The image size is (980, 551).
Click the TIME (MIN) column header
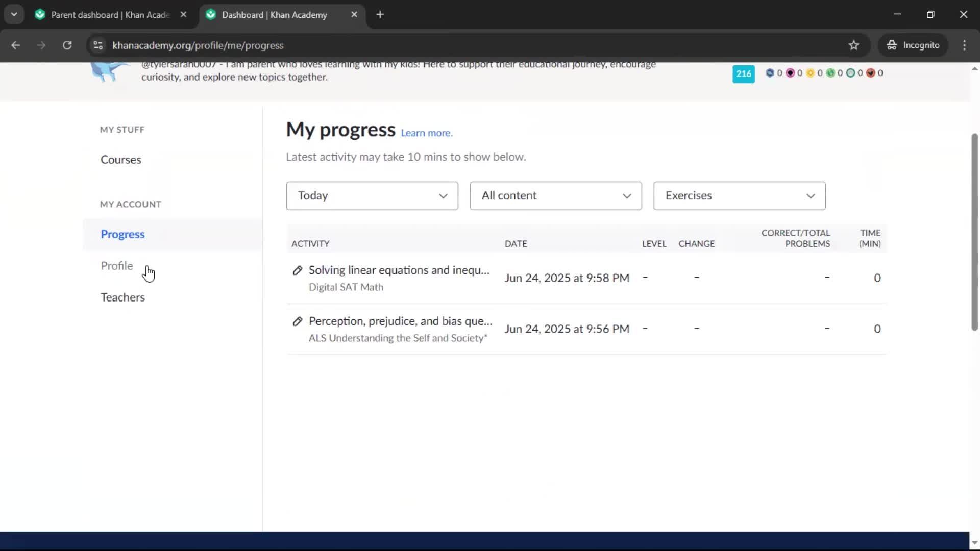tap(870, 238)
